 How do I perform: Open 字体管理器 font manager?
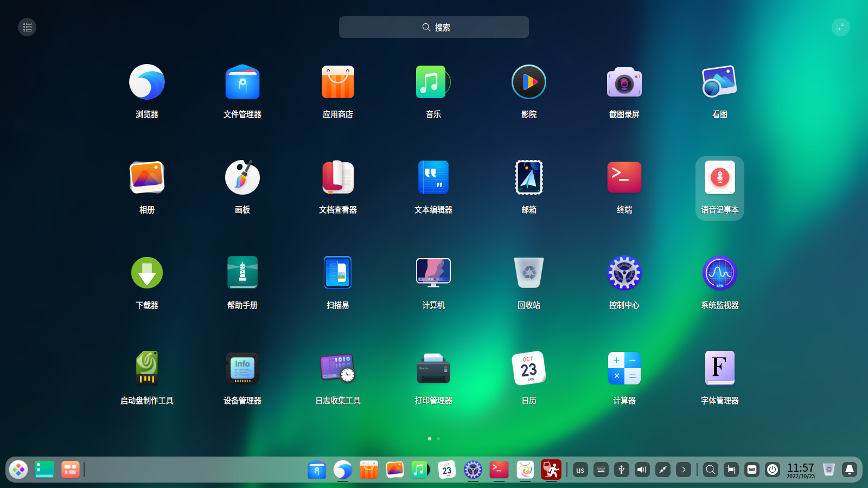point(720,368)
